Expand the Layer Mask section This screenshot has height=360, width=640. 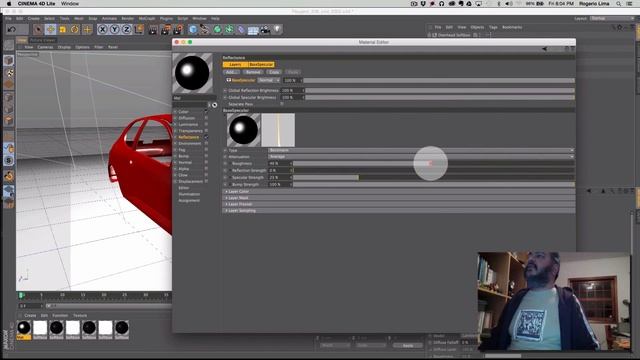(x=398, y=198)
